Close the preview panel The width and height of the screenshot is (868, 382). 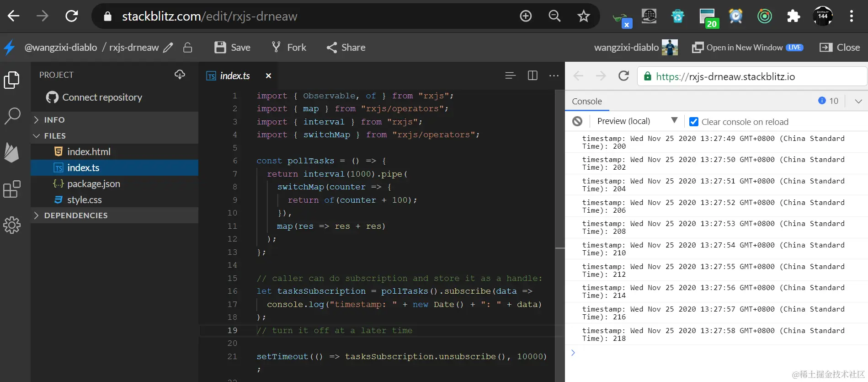pyautogui.click(x=840, y=48)
